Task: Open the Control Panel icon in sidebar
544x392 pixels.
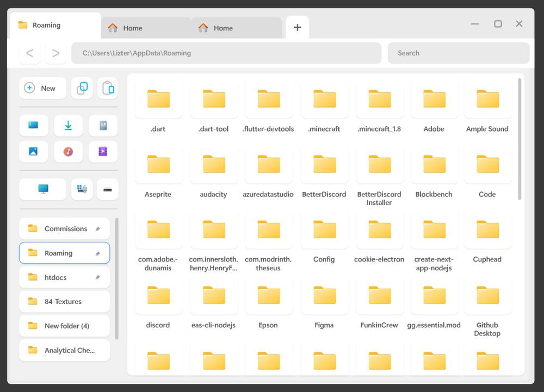Action: tap(82, 189)
